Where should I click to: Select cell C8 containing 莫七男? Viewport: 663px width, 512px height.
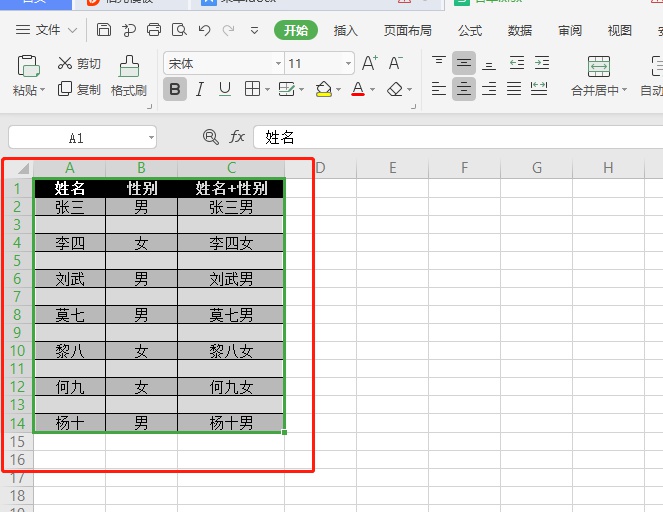[x=231, y=315]
